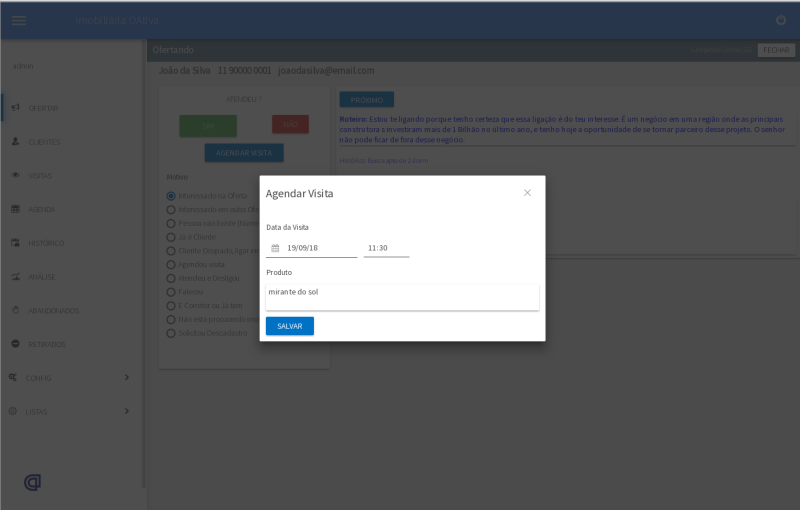Expand the Listas submenu arrow
Viewport: 800px width, 510px height.
126,411
